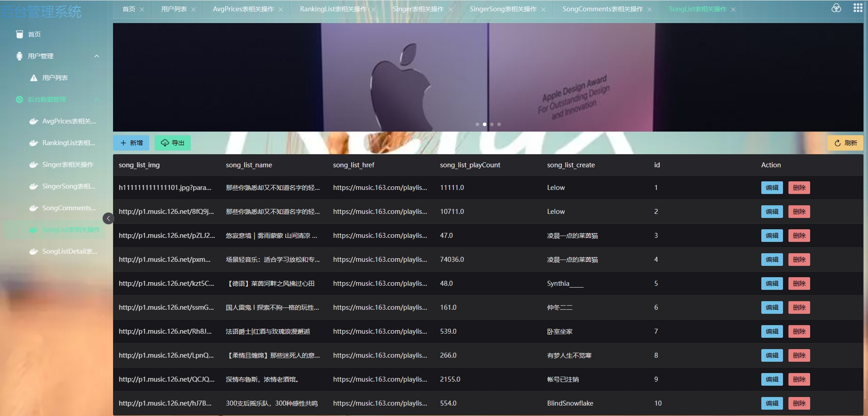Click the 刷新 refresh button

pos(845,143)
